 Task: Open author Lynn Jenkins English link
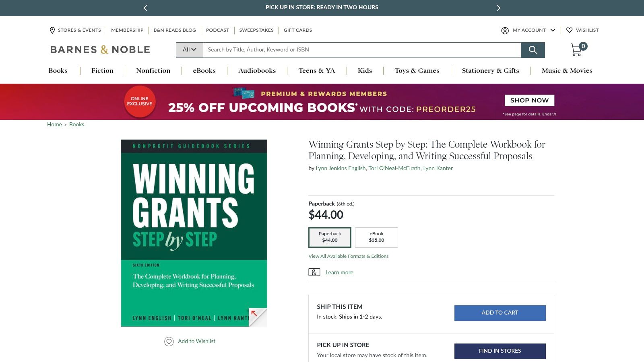point(341,169)
